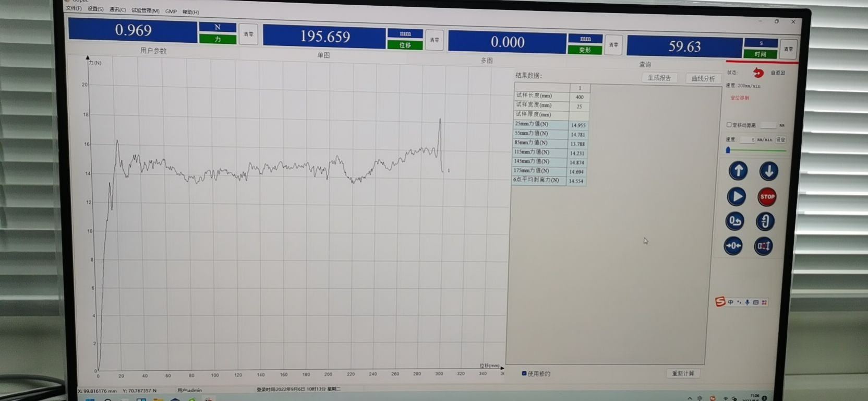Clear the force reading with 清零
Screen dimensions: 868x401
(x=249, y=34)
